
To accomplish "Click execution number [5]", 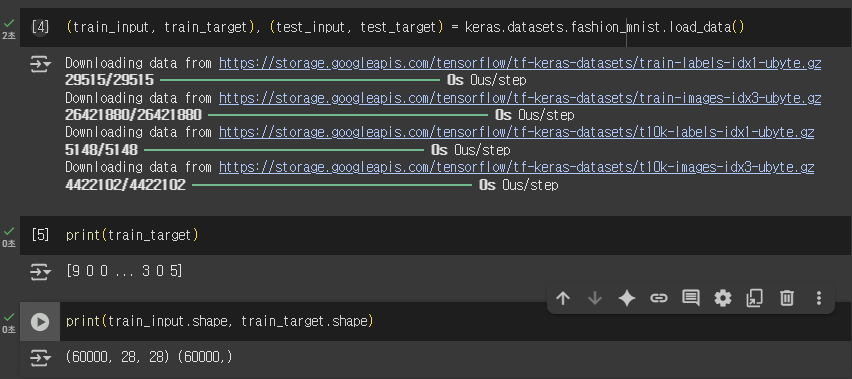I will (x=40, y=235).
